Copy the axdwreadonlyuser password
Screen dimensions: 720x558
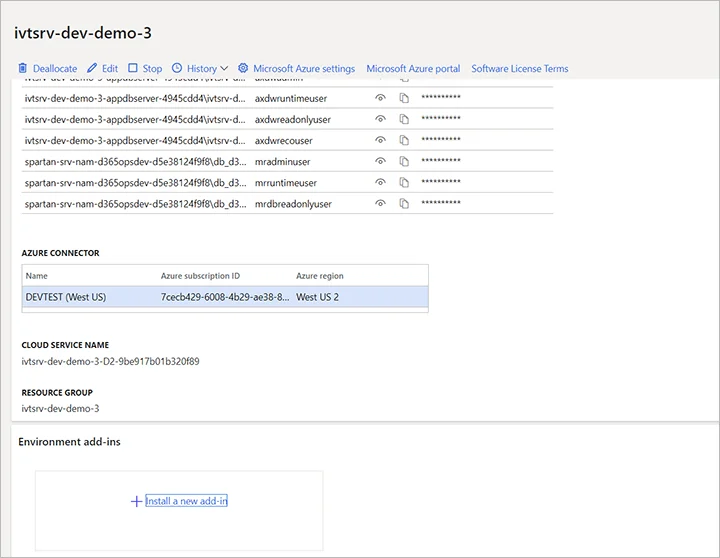404,119
